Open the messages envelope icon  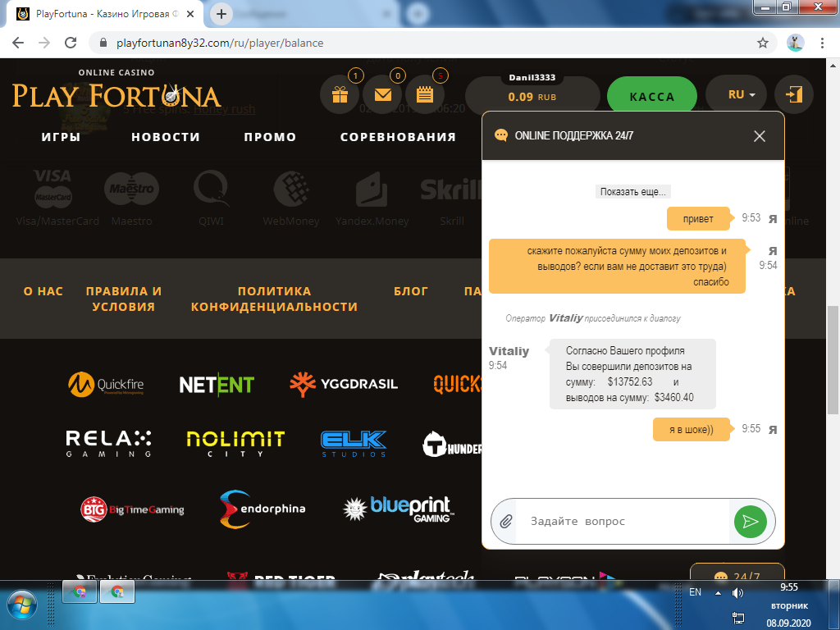tap(382, 95)
